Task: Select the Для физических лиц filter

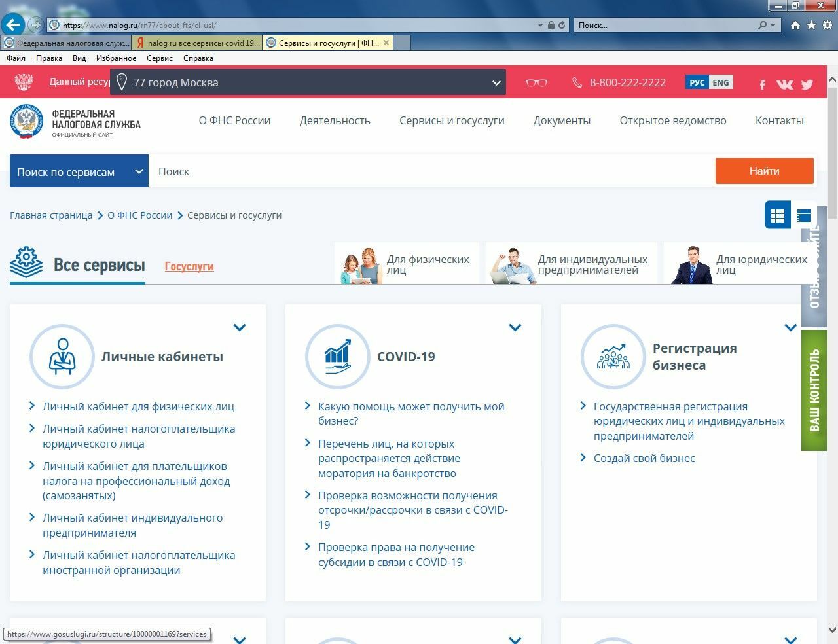Action: (x=407, y=264)
